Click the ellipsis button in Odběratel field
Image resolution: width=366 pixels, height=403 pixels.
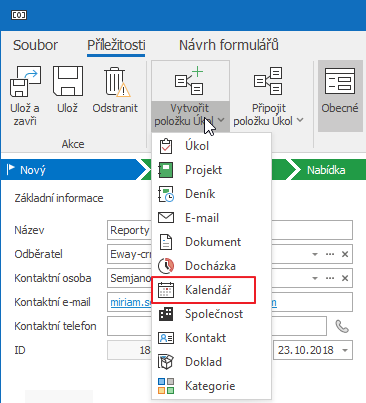(330, 254)
